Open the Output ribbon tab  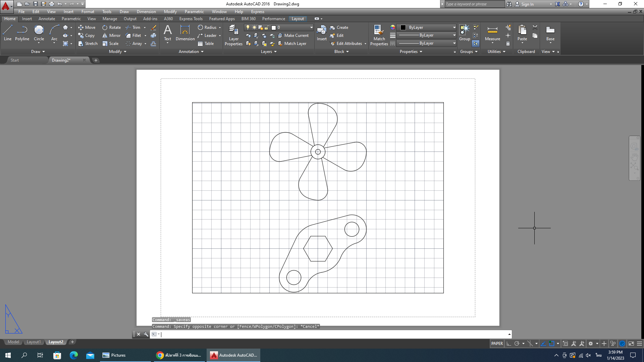coord(130,19)
